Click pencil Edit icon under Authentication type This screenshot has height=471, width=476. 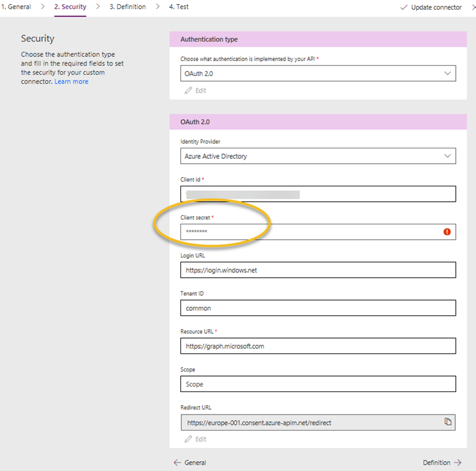[x=188, y=90]
